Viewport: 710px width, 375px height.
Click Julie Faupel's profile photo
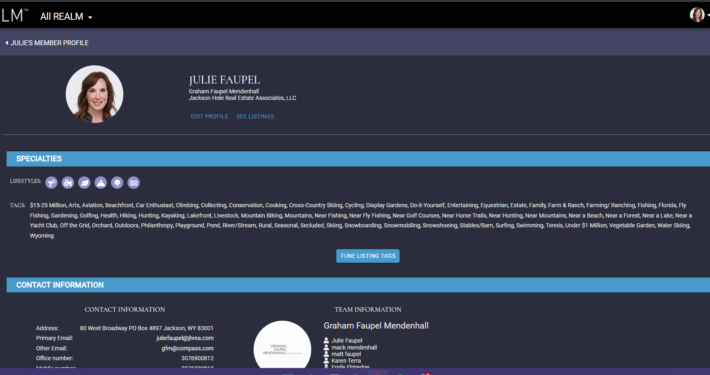click(94, 94)
